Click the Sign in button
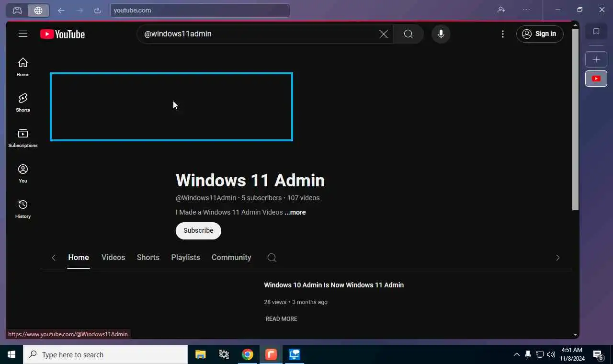Viewport: 613px width, 364px height. click(540, 34)
